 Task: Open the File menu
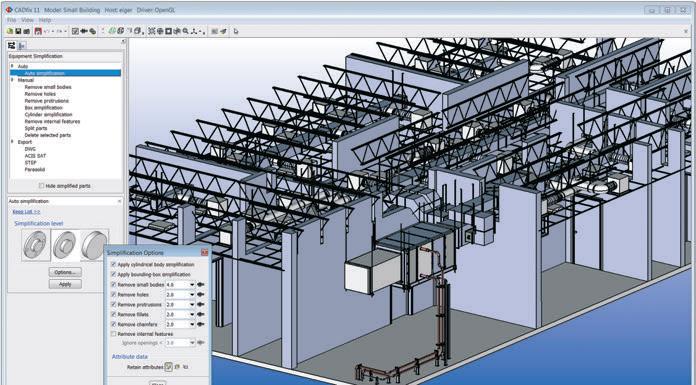12,20
